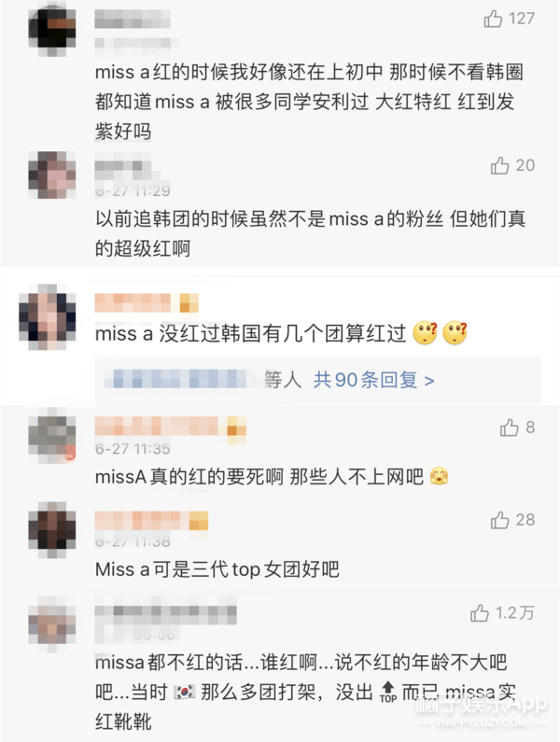
Task: Click the chevron after 共90条回复
Action: pos(429,381)
